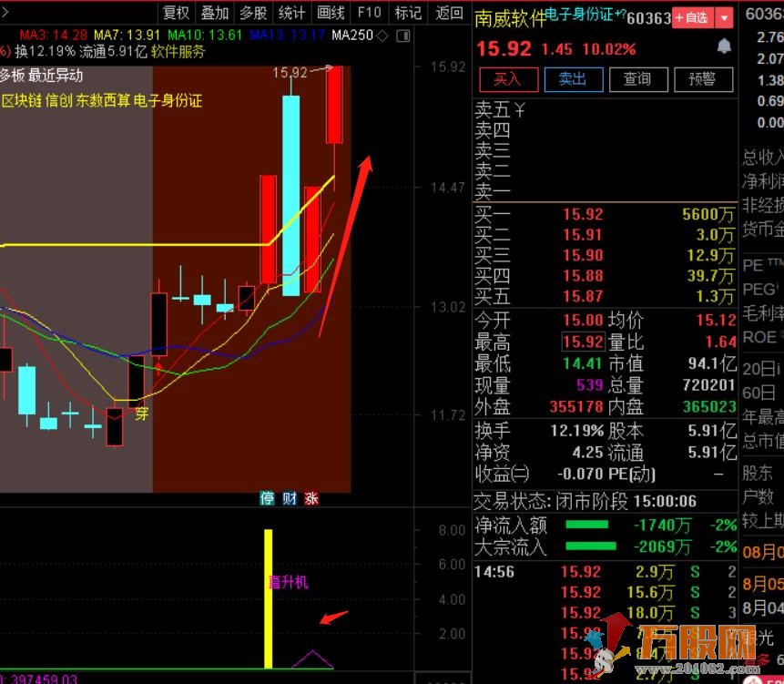
Task: Select 买一 bid row at 15.92
Action: pos(605,215)
